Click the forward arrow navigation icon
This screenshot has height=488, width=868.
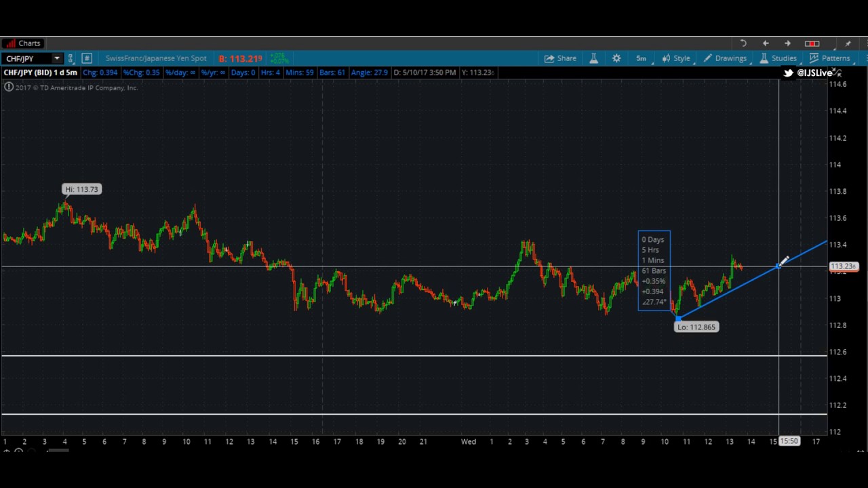point(787,43)
